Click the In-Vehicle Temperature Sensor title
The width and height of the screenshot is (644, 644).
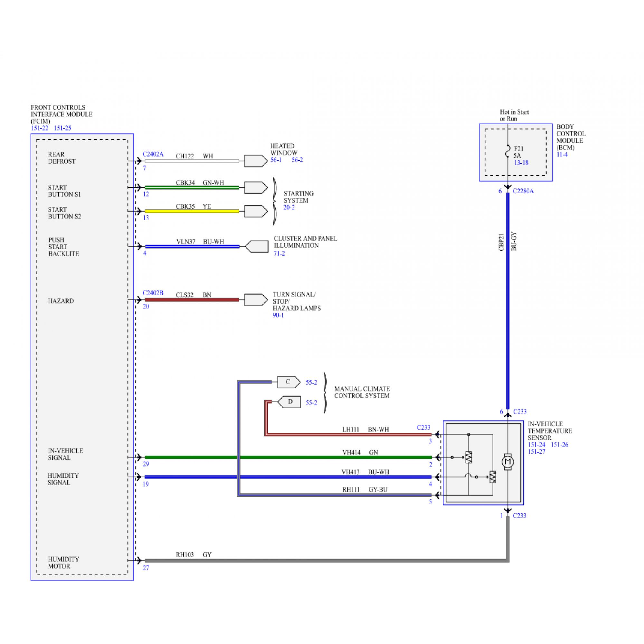[550, 431]
